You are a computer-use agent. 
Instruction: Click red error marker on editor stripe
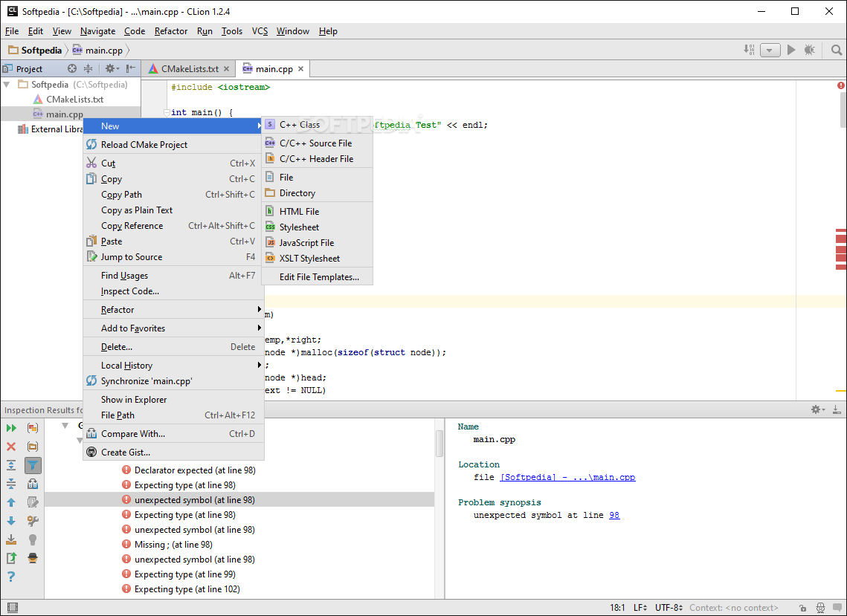click(841, 238)
